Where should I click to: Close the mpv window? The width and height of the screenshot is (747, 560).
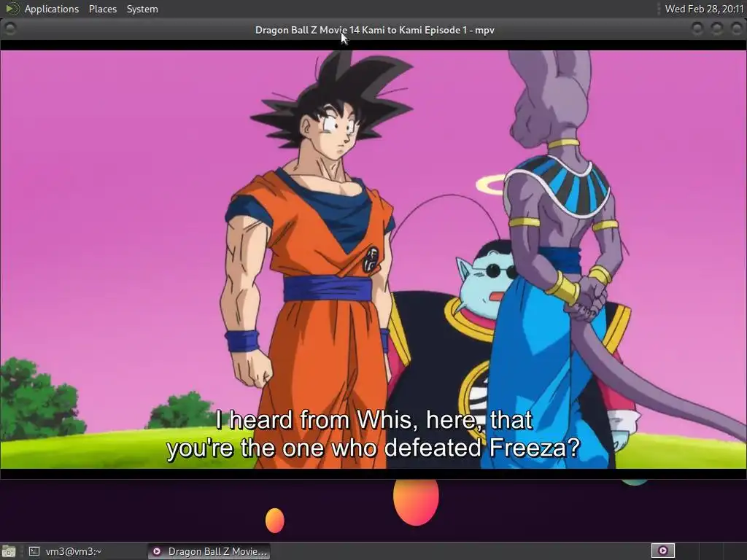[x=736, y=29]
